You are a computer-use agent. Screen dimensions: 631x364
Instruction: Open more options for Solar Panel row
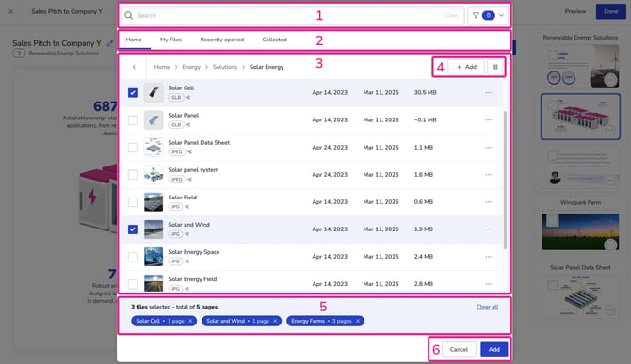[488, 120]
